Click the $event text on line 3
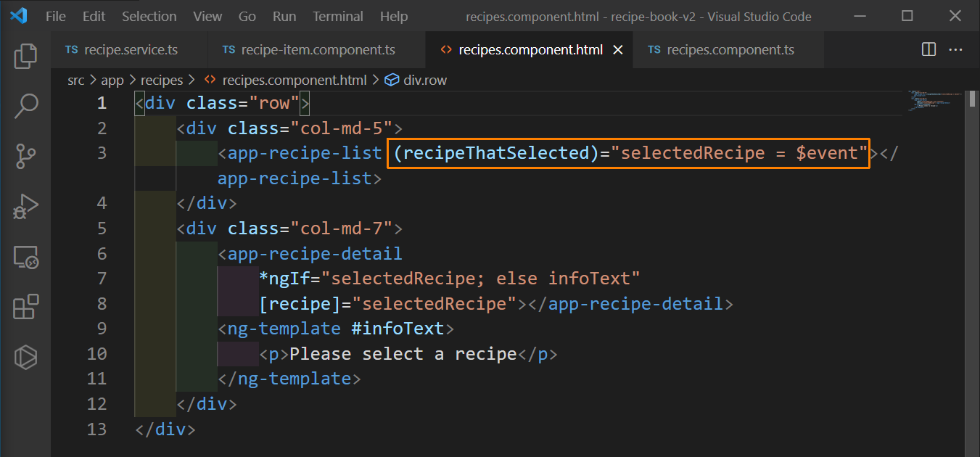The height and width of the screenshot is (457, 980). [x=826, y=153]
